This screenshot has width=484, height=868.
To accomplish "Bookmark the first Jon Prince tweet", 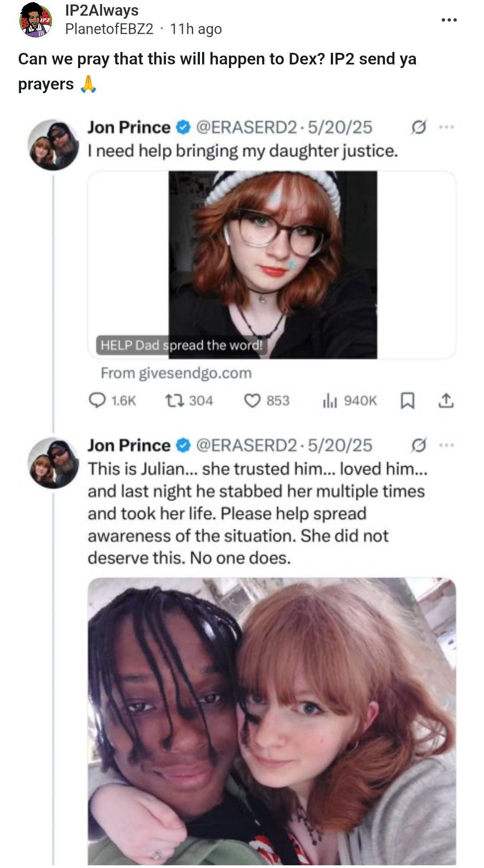I will [x=407, y=400].
